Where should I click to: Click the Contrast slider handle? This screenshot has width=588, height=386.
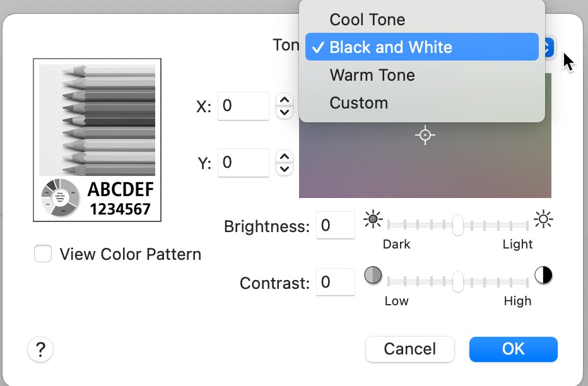[458, 281]
